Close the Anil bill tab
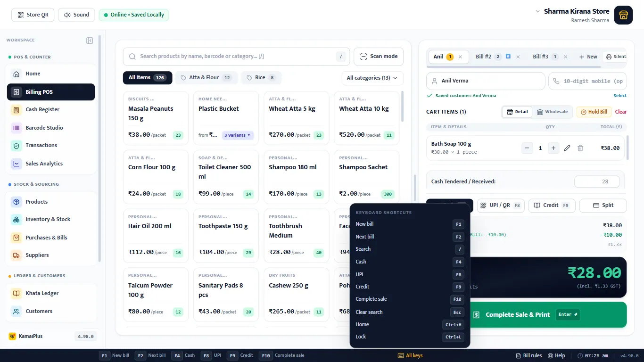644x362 pixels. pos(460,57)
